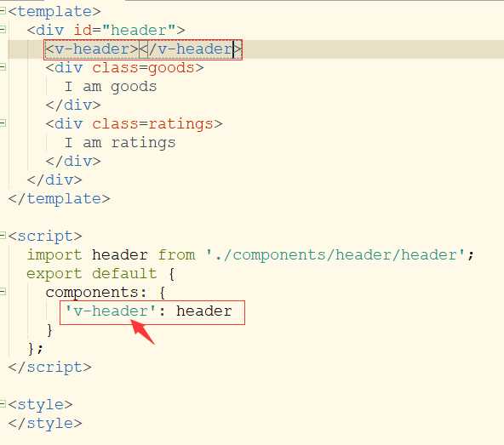
Task: Click the 'v-header' string key
Action: click(x=111, y=311)
